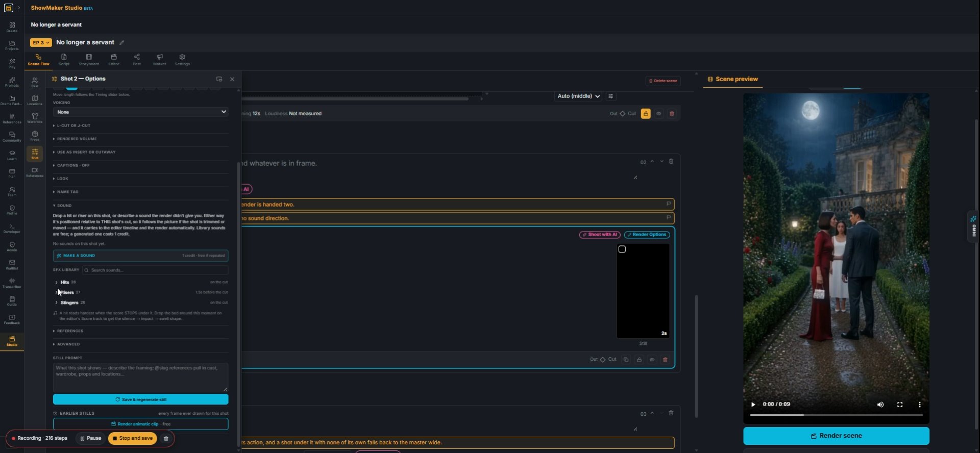Open the Cast panel icon
This screenshot has width=980, height=453.
35,82
